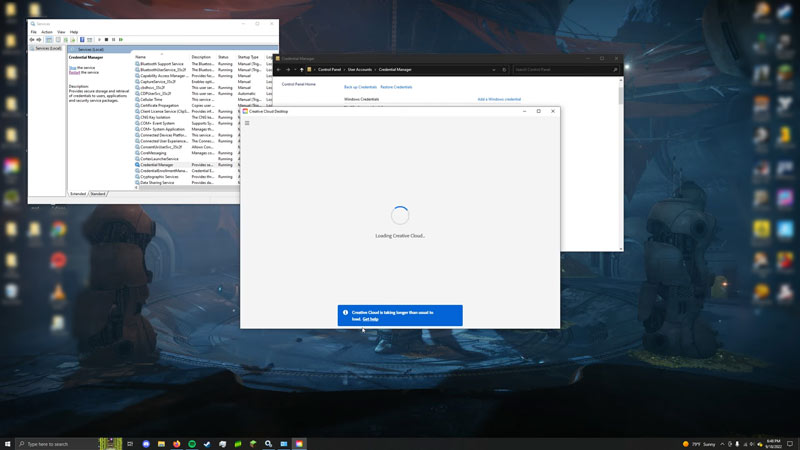800x450 pixels.
Task: Open recent locations dropdown in Credential Manager
Action: tap(295, 70)
